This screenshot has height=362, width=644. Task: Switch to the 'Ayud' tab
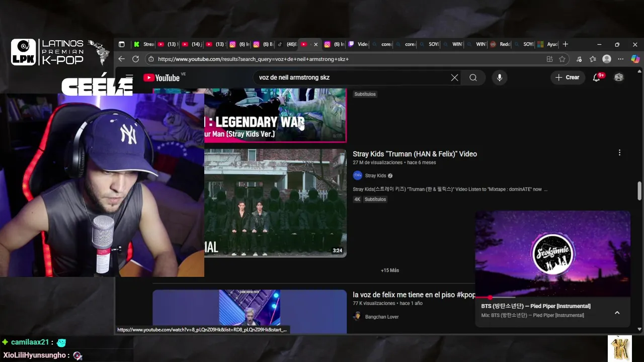[548, 44]
